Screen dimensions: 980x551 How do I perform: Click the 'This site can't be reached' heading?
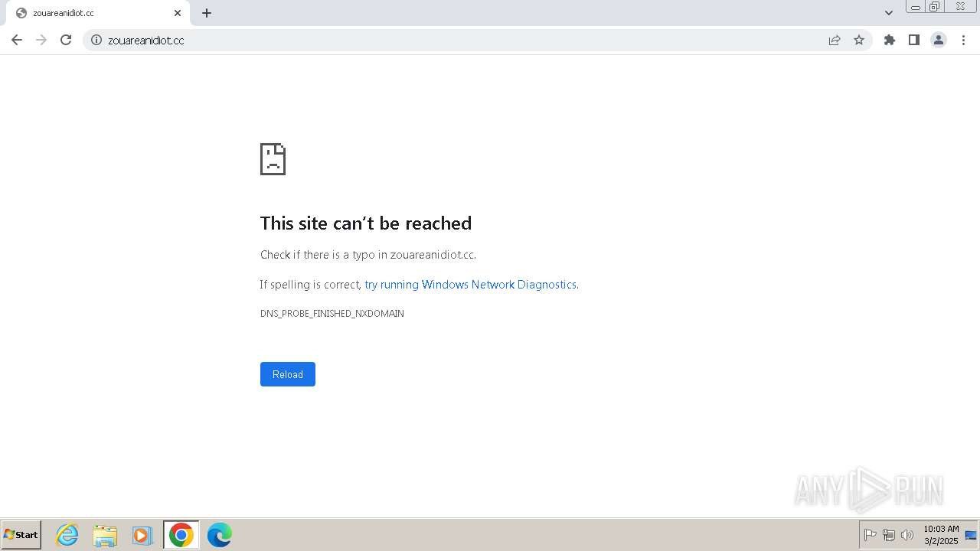tap(366, 223)
